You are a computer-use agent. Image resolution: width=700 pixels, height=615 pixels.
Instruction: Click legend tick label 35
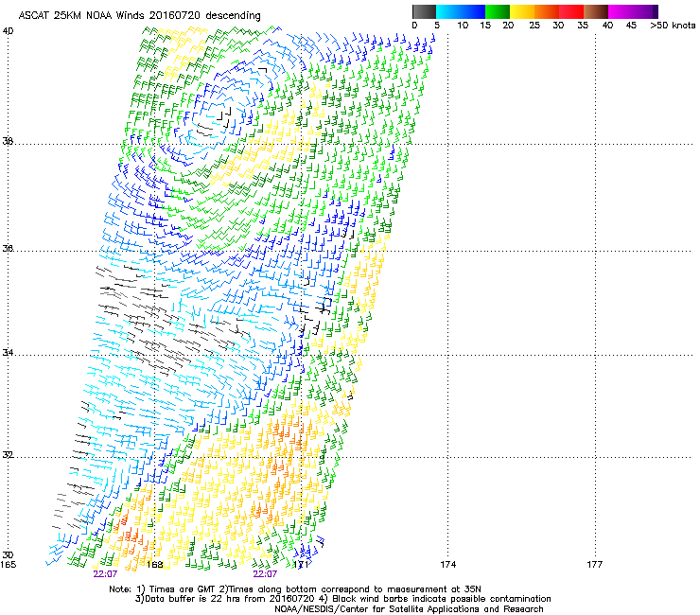tap(583, 26)
